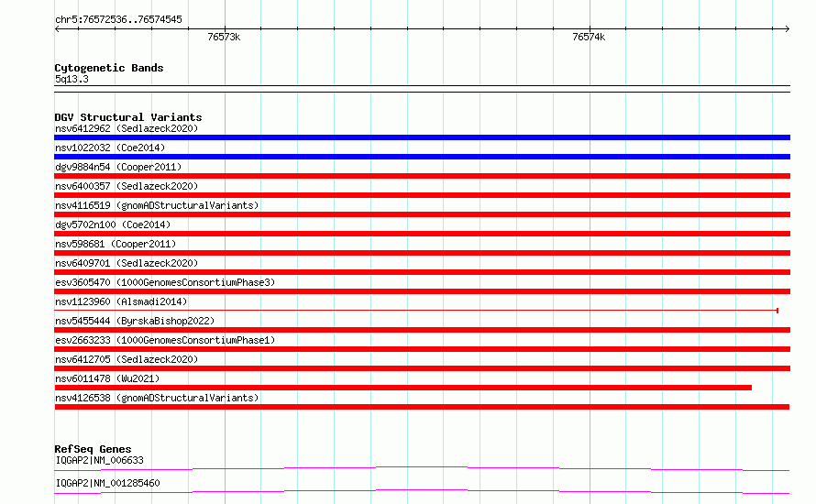Click the red bar of nsv4126538
This screenshot has height=504, width=816.
[422, 407]
